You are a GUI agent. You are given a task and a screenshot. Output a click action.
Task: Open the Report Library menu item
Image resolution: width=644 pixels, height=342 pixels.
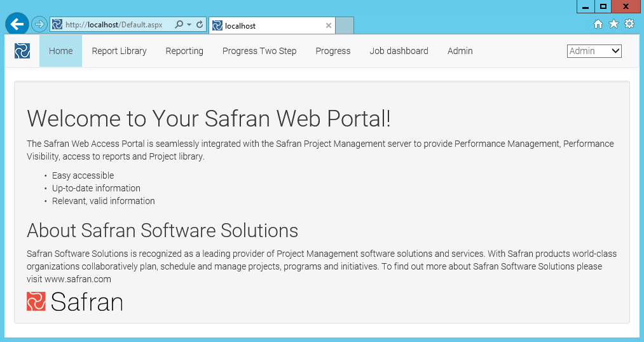[x=119, y=51]
